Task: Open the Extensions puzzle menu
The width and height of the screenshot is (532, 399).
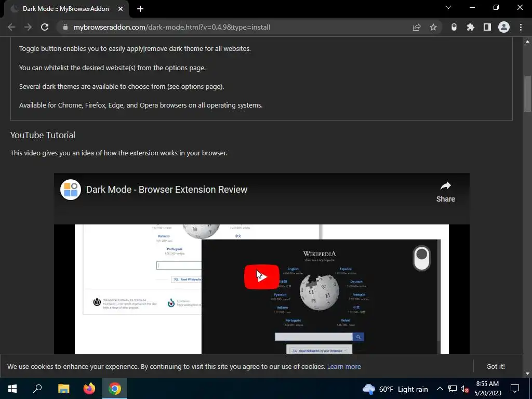Action: click(471, 27)
